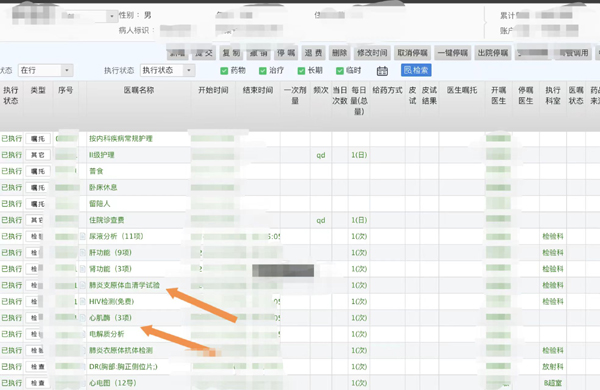Click the 修改时间 toolbar button
The width and height of the screenshot is (600, 390).
point(372,53)
